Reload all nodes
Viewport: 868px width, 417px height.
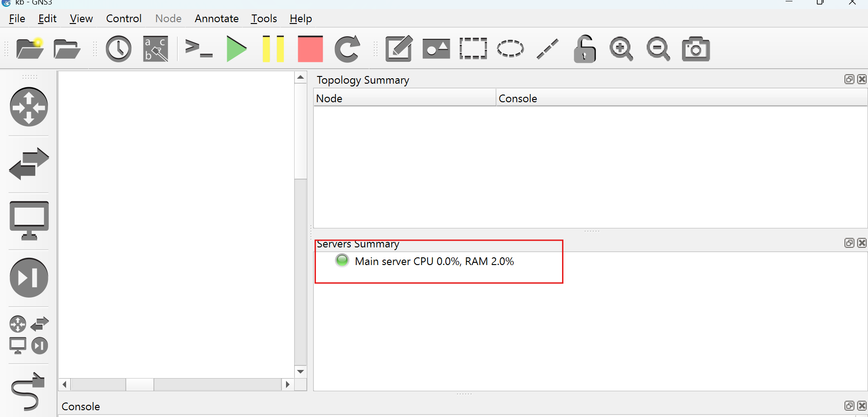[347, 49]
